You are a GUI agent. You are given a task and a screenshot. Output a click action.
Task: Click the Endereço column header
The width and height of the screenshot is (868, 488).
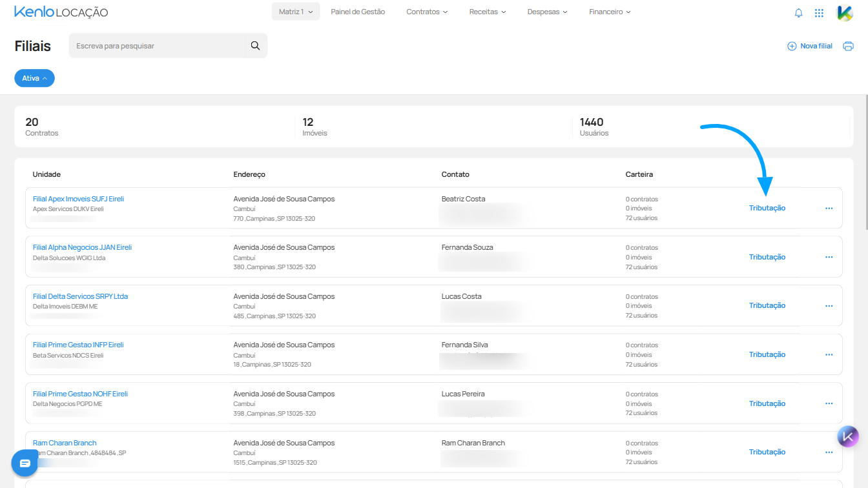point(249,174)
